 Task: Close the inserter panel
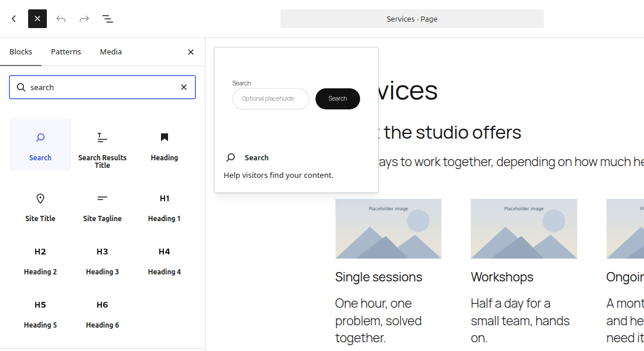click(x=191, y=52)
